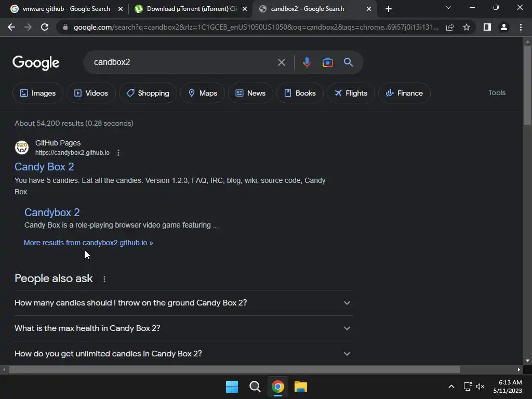Viewport: 532px width, 399px height.
Task: Filter results by Maps
Action: [203, 93]
